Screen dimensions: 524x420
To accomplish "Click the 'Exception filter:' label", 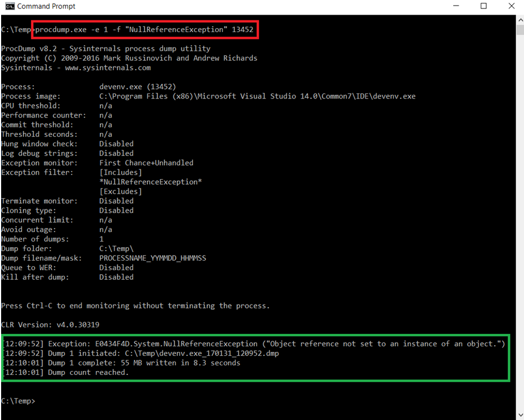I will click(x=37, y=172).
